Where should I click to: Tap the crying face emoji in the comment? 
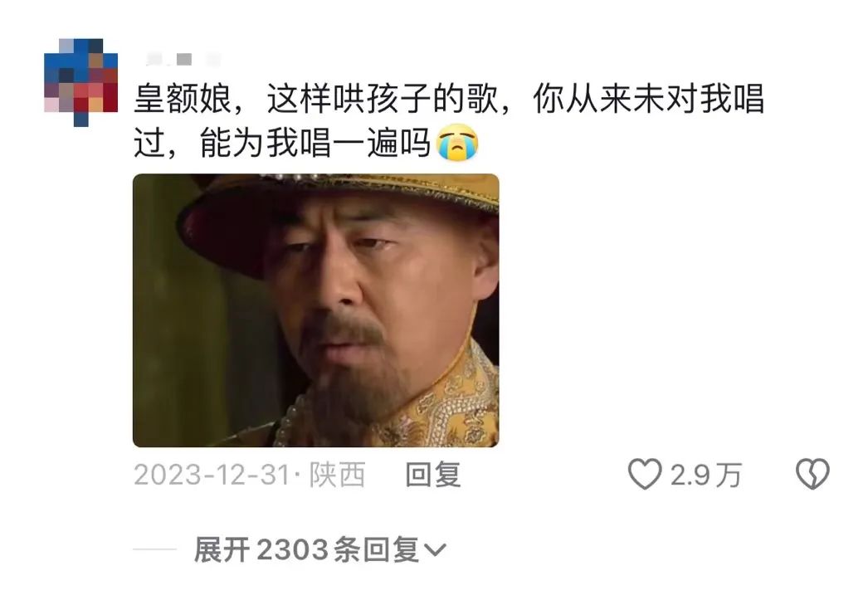(x=457, y=143)
